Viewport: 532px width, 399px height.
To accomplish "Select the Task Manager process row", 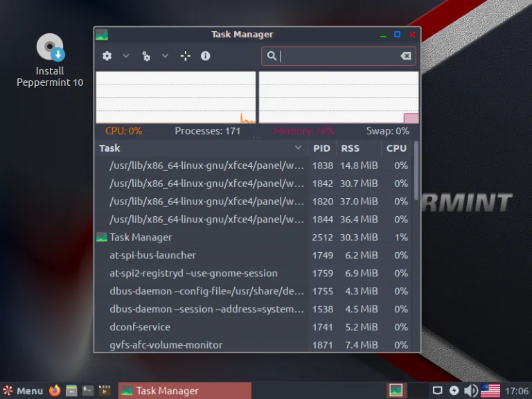I will 201,237.
